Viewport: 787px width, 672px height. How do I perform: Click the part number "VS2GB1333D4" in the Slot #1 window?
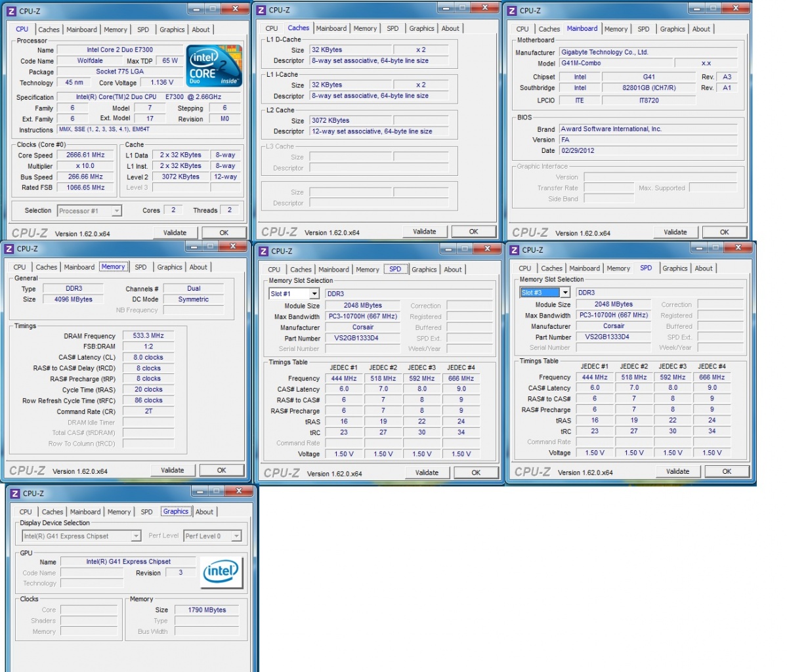tap(362, 338)
